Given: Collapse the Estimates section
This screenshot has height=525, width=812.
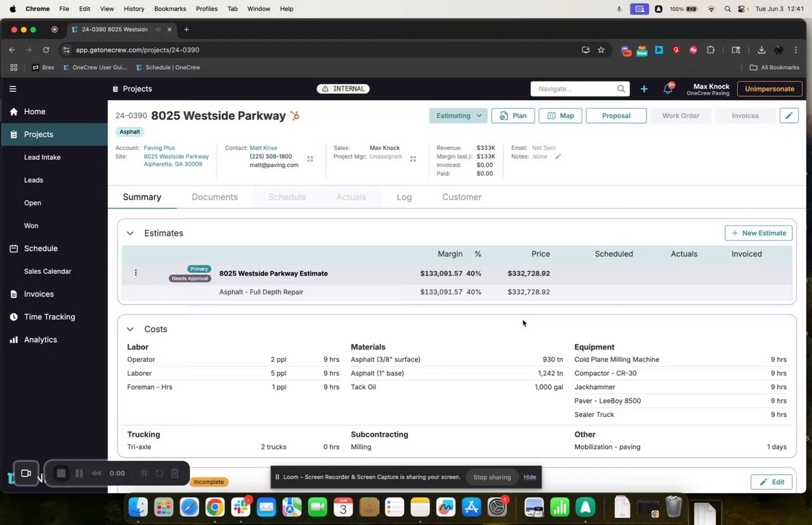Looking at the screenshot, I should pos(130,233).
